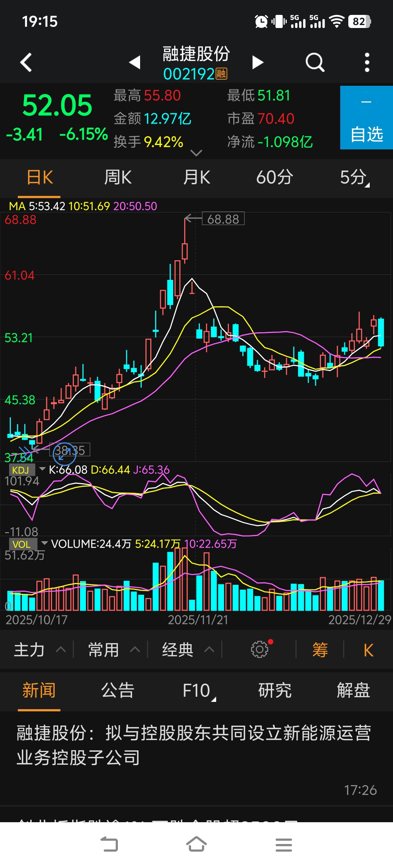The image size is (393, 868).
Task: Expand the 主力 indicator group
Action: coord(40,650)
